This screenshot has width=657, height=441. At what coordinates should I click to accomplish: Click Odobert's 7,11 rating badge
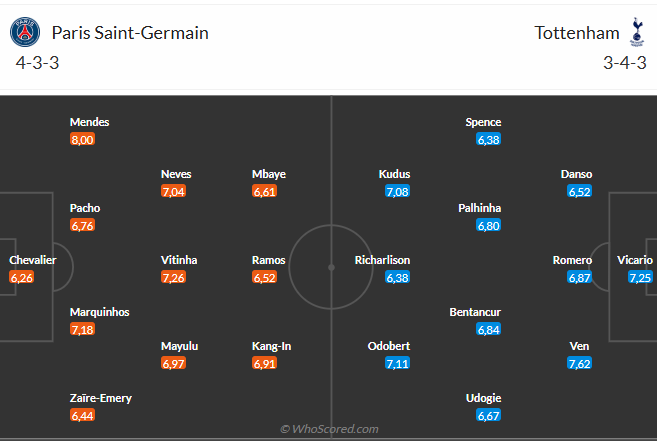click(397, 364)
